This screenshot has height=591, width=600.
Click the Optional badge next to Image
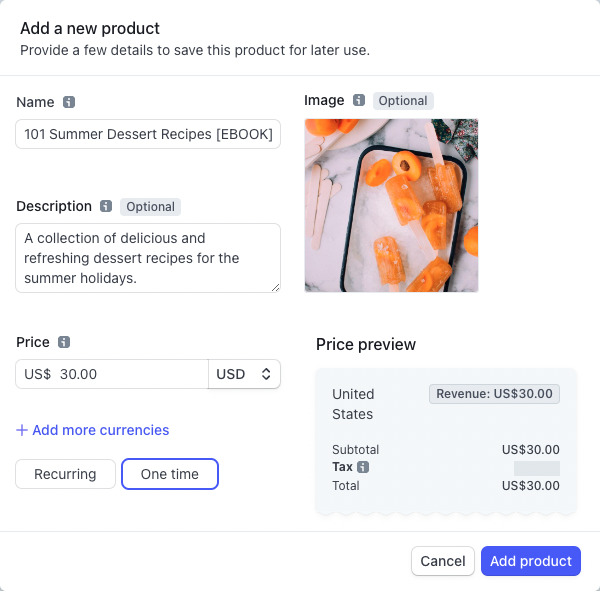click(403, 101)
